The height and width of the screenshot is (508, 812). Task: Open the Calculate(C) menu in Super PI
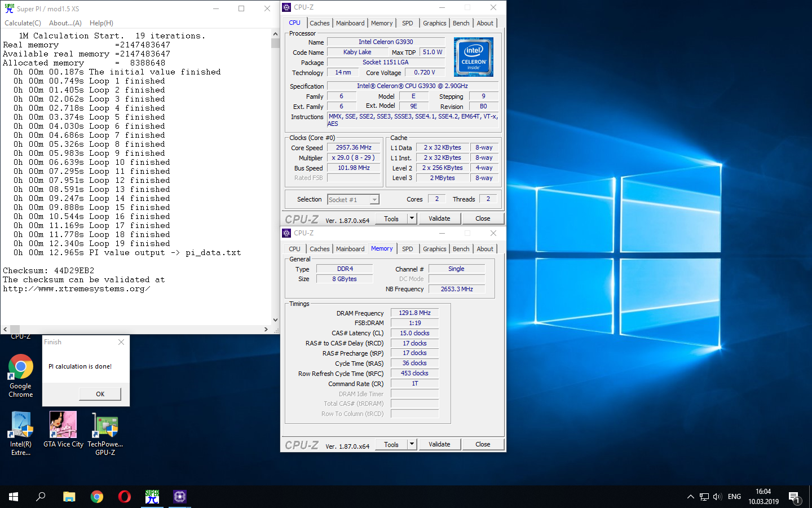pyautogui.click(x=23, y=23)
